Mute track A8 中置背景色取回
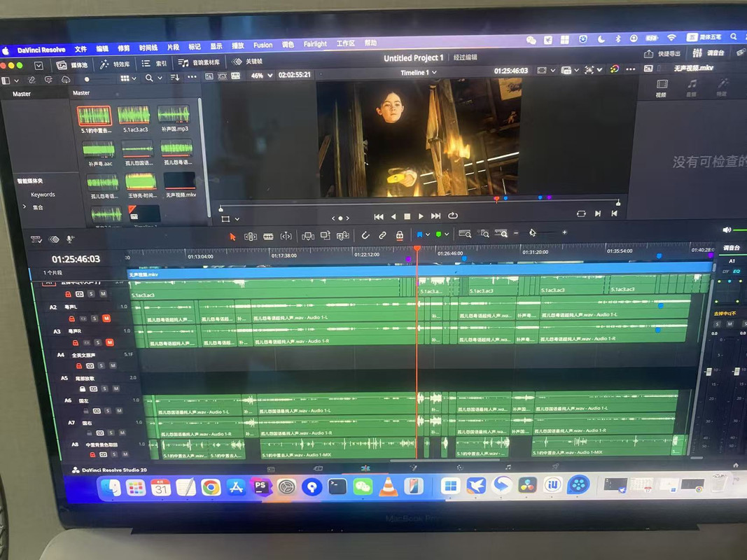The width and height of the screenshot is (747, 560). click(125, 455)
